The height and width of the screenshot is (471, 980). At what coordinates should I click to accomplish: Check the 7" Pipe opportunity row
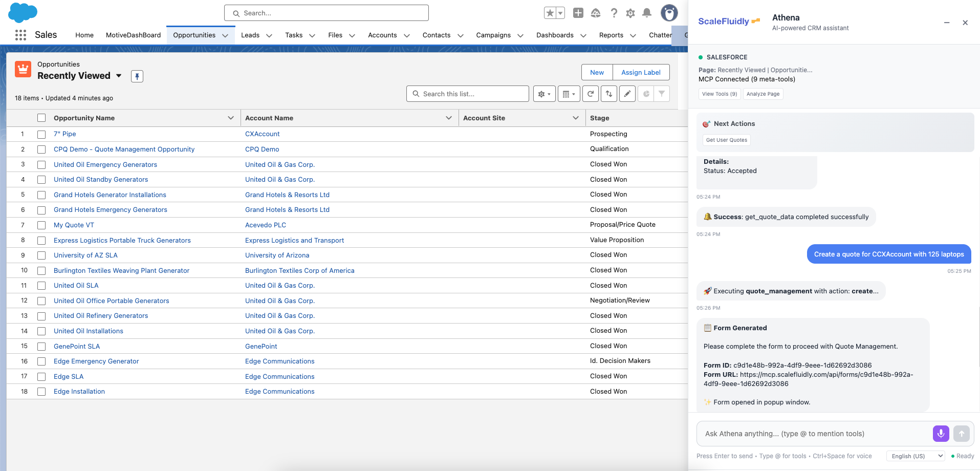(41, 134)
